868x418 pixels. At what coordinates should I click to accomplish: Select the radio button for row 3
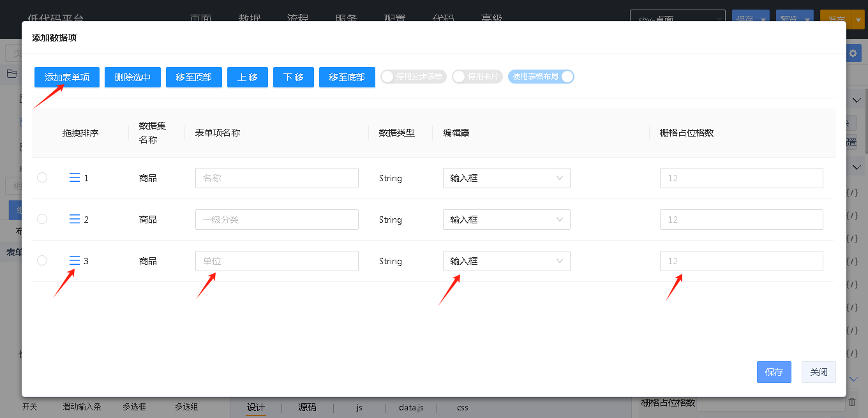[x=42, y=260]
